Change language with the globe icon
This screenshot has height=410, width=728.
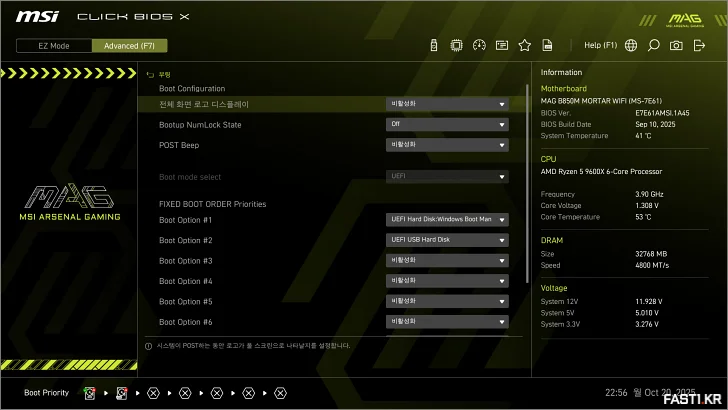(x=631, y=45)
